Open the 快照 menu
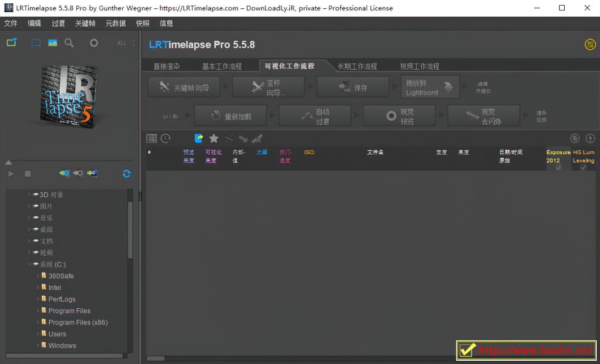Screen dimensions: 600x364 [x=143, y=23]
